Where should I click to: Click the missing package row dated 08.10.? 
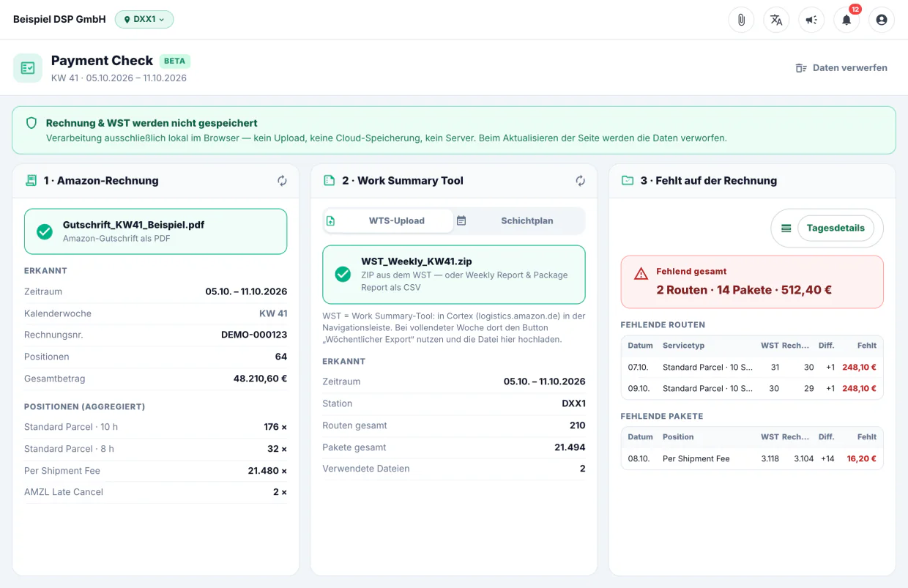tap(752, 459)
